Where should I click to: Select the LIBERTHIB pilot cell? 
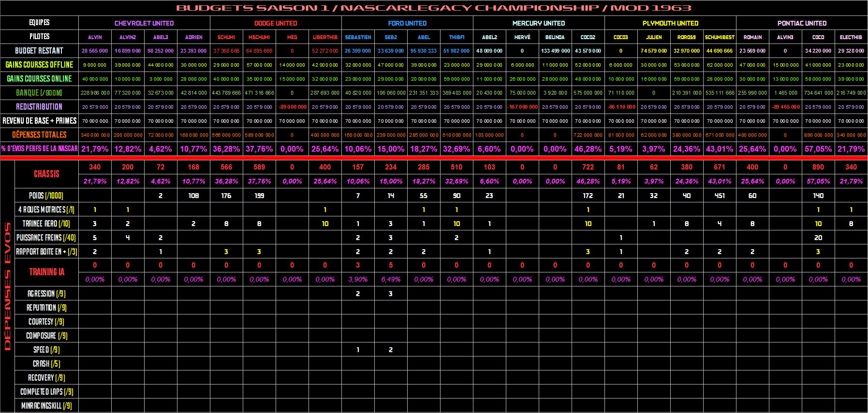pyautogui.click(x=325, y=37)
